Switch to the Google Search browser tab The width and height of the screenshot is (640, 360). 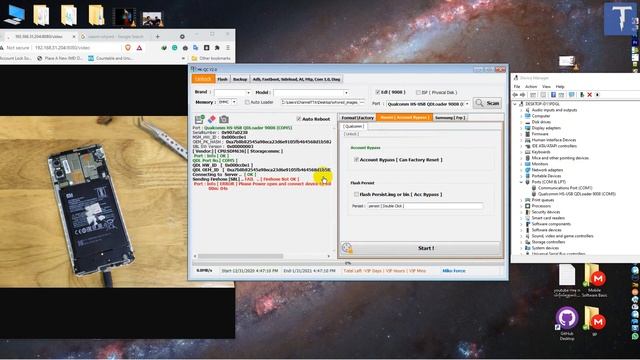coord(116,36)
